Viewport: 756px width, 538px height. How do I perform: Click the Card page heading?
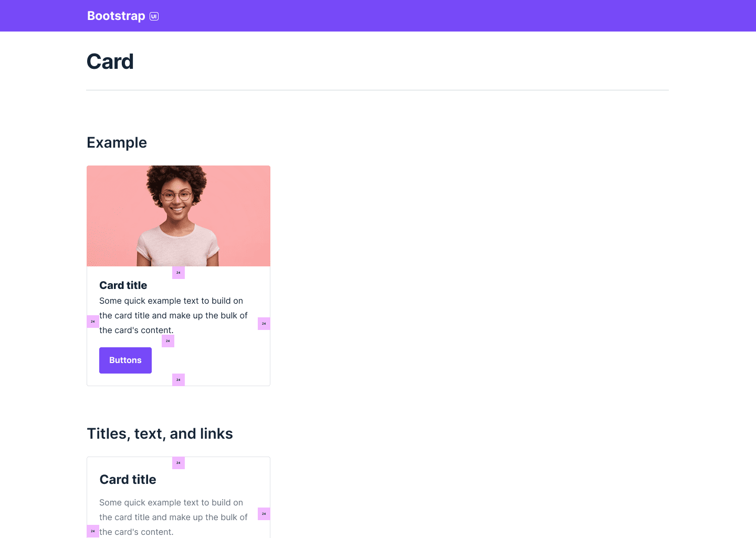pyautogui.click(x=110, y=61)
